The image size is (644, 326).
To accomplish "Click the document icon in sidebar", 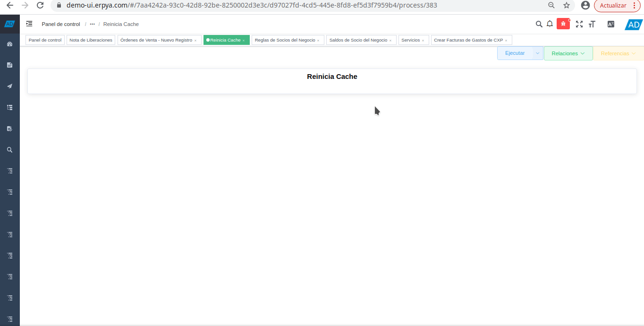I will tap(9, 65).
